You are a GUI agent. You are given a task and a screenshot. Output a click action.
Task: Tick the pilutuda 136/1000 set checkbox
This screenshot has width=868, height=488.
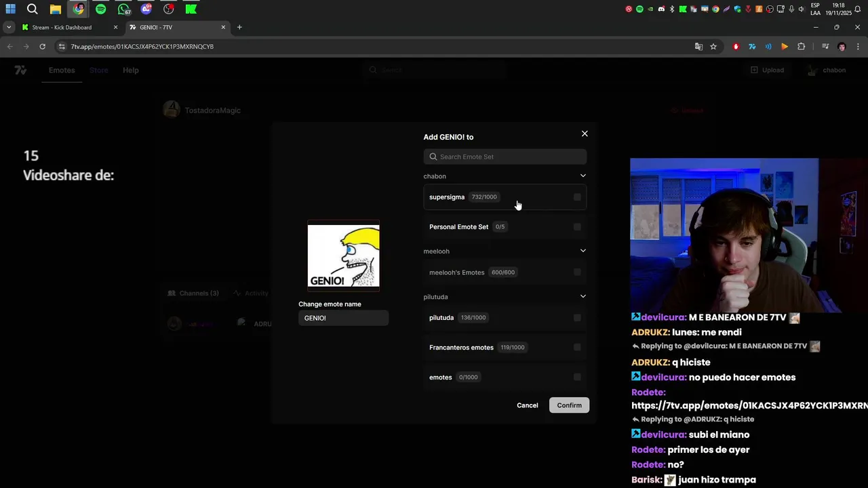pyautogui.click(x=577, y=318)
